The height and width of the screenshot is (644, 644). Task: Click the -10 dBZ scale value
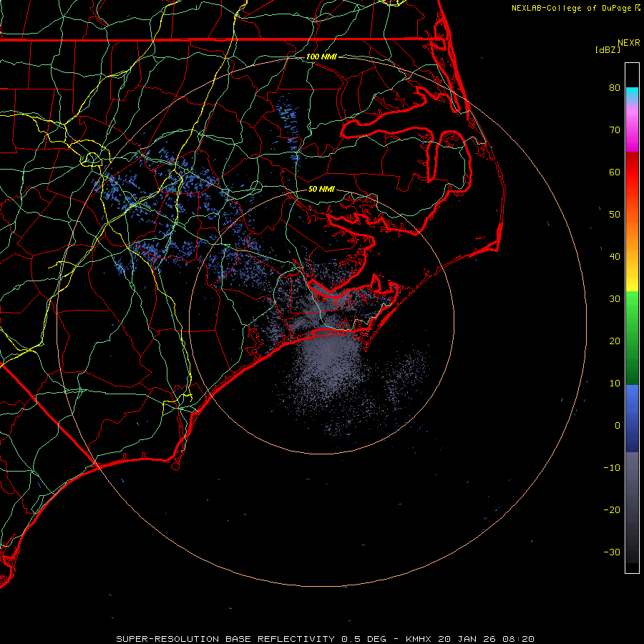point(612,468)
